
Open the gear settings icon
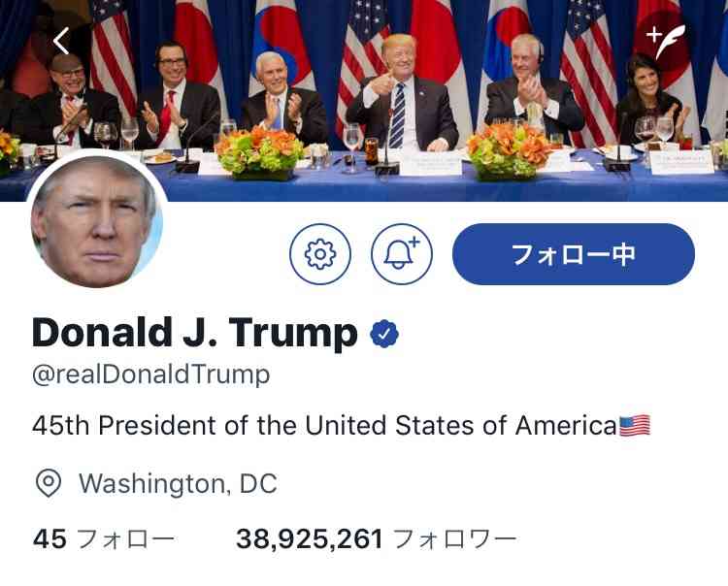pyautogui.click(x=320, y=254)
